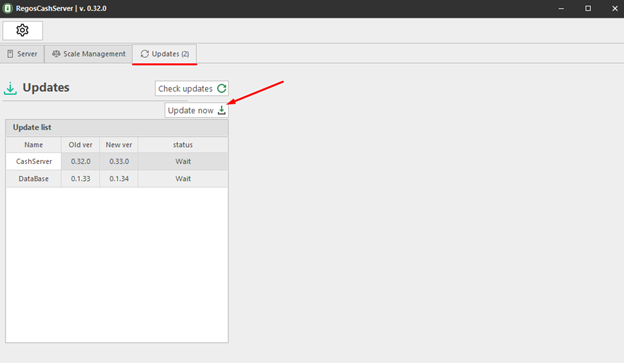Open the Scale Management tab
Viewport: 624px width, 363px height.
tap(88, 54)
